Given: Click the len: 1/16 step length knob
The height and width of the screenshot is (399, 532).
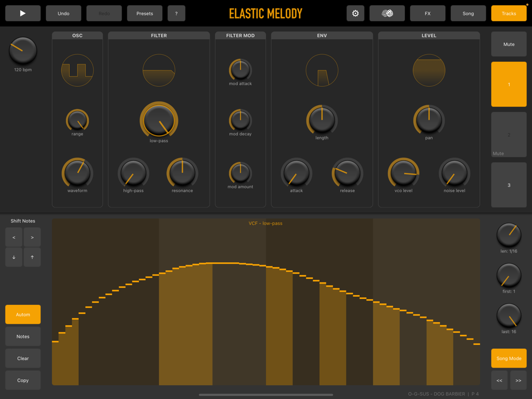Looking at the screenshot, I should pos(509,235).
